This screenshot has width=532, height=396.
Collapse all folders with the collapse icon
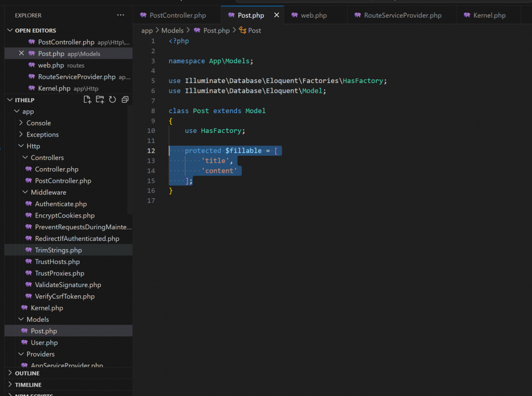pyautogui.click(x=125, y=100)
